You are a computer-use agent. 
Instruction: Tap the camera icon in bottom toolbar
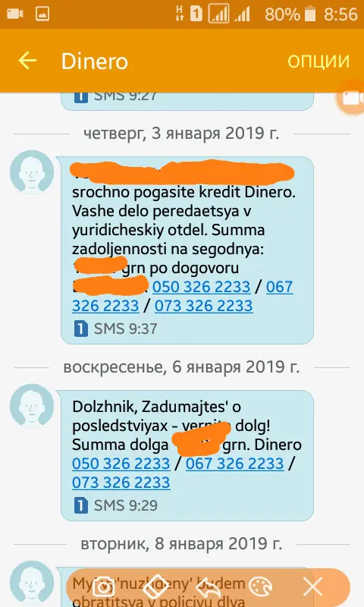click(x=103, y=587)
